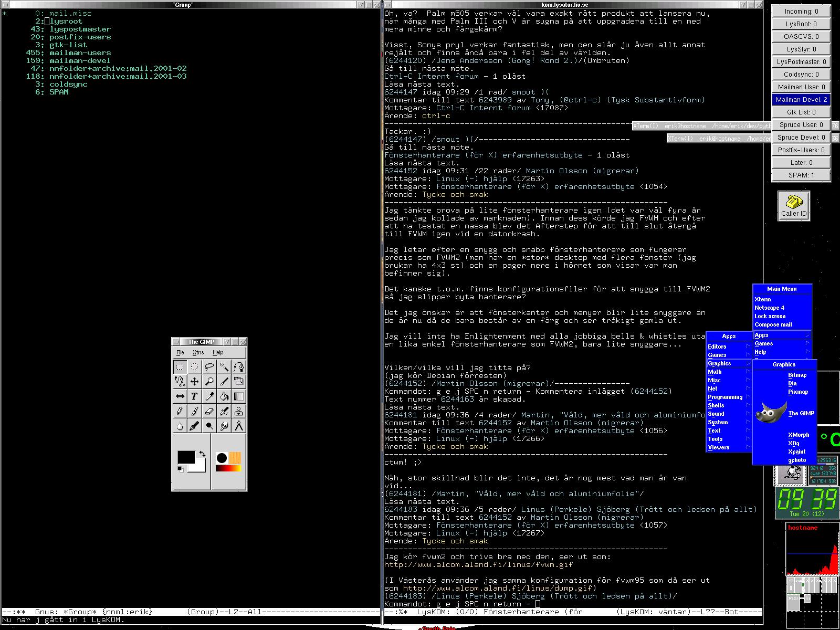The image size is (840, 630).
Task: Choose the Text tool in GIMP toolbox
Action: coord(194,396)
